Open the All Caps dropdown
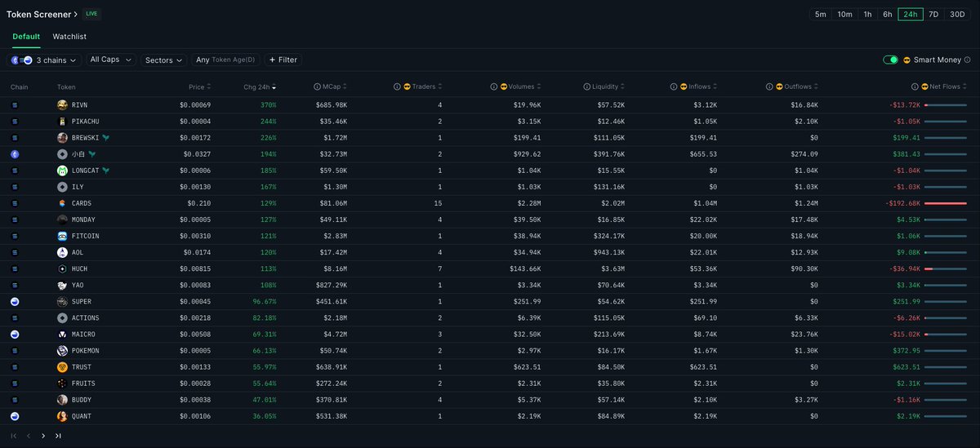Viewport: 980px width, 448px height. (x=111, y=60)
